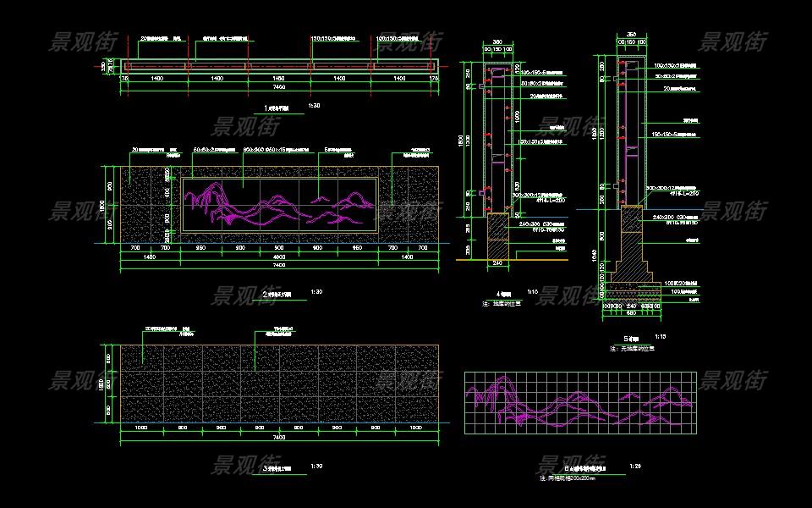Click the magenta mountain artwork inside the framed wall panel

[x=279, y=207]
